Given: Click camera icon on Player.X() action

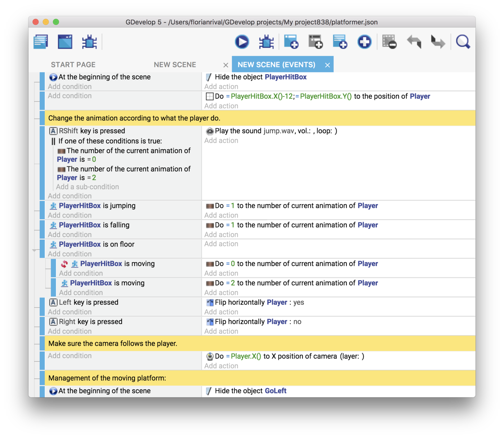Looking at the screenshot, I should point(210,357).
